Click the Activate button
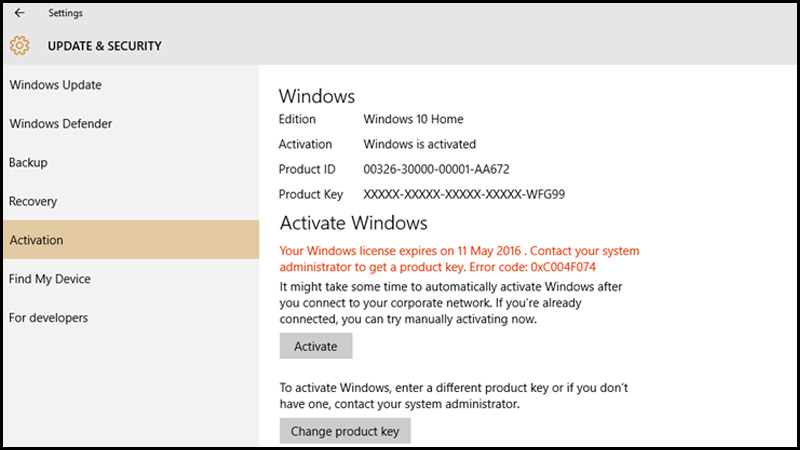 pyautogui.click(x=316, y=346)
